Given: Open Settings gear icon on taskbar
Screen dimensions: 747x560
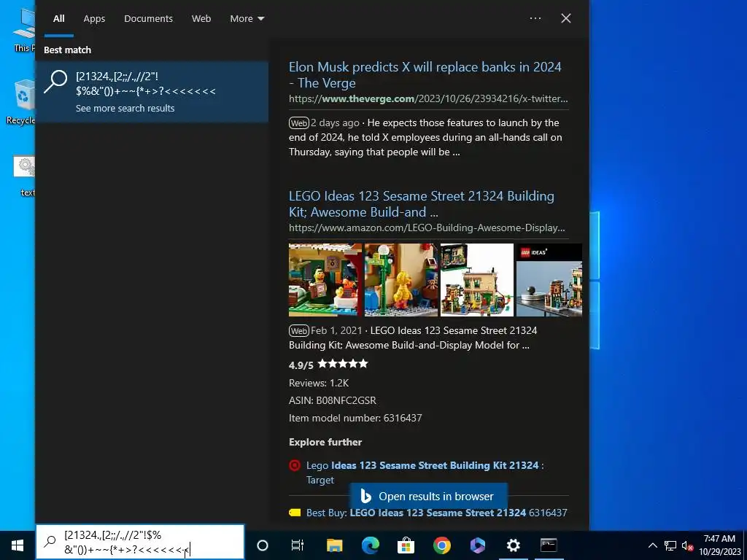Looking at the screenshot, I should pos(513,545).
